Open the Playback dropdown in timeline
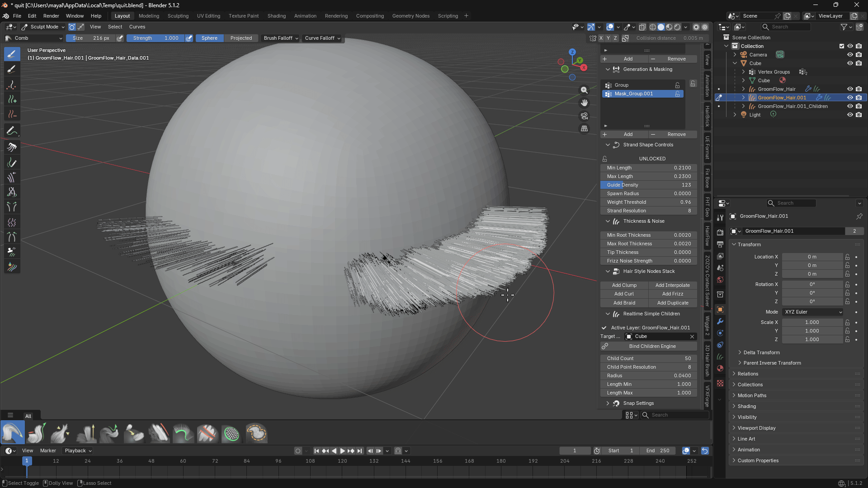868x488 pixels. 78,451
